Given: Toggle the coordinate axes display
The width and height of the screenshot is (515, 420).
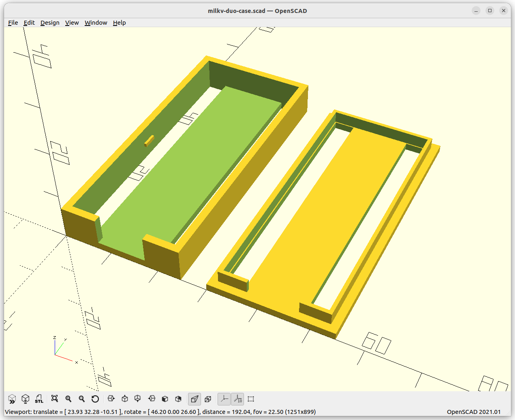Looking at the screenshot, I should (224, 399).
